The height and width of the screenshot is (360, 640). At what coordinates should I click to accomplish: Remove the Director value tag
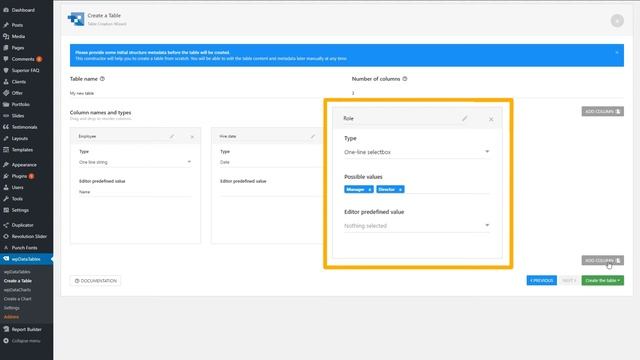(400, 190)
